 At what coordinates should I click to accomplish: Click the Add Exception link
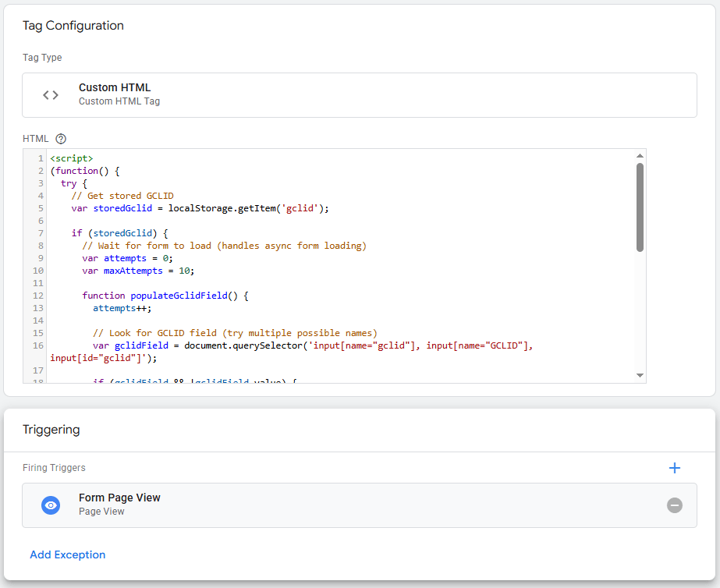coord(67,554)
